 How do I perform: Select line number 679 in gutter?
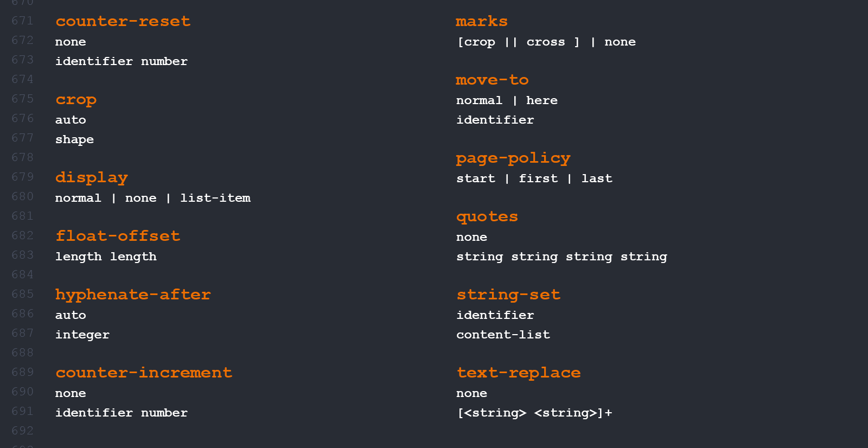(23, 177)
